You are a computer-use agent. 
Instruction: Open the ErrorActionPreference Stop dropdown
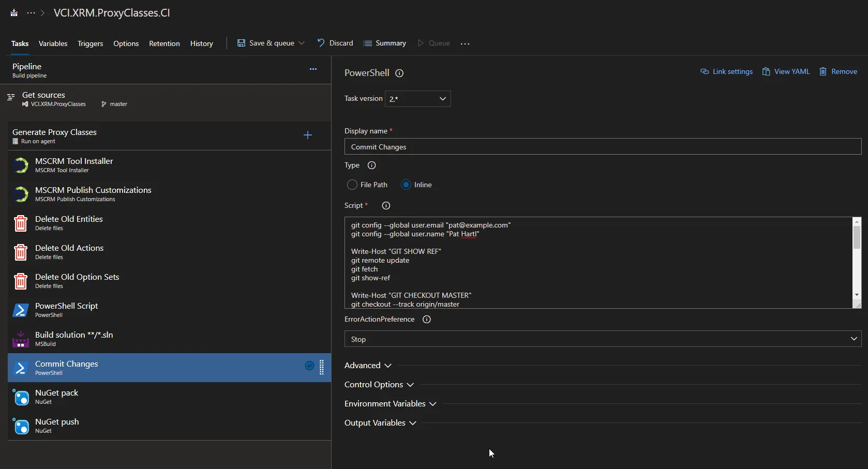click(x=603, y=339)
